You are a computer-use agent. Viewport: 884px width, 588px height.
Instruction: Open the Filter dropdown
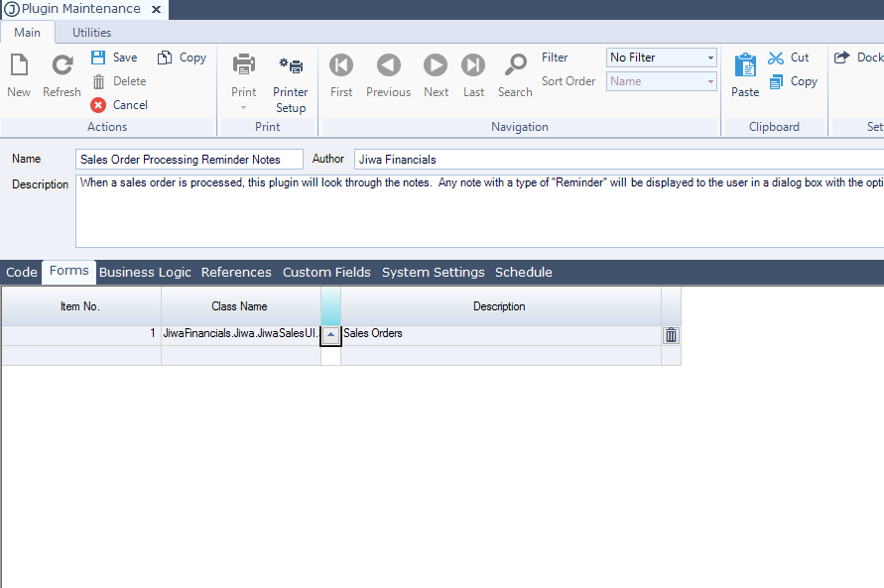(710, 58)
